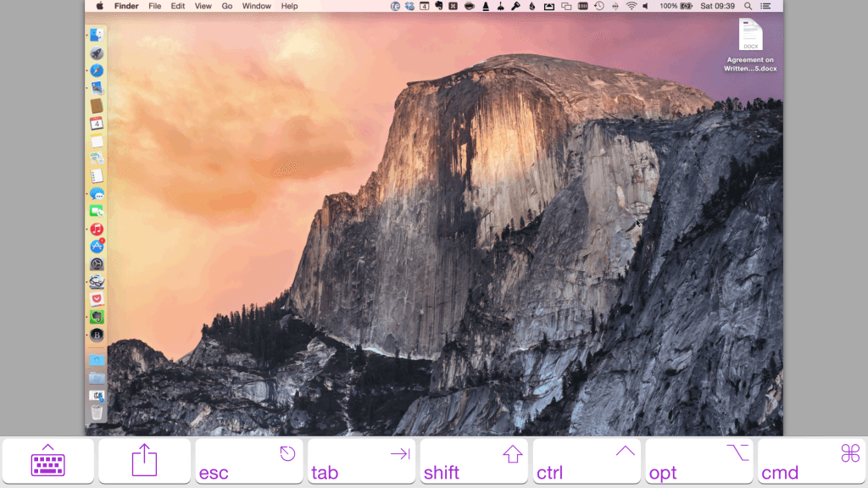Open Safari from the dock
Image resolution: width=868 pixels, height=488 pixels.
[x=97, y=69]
